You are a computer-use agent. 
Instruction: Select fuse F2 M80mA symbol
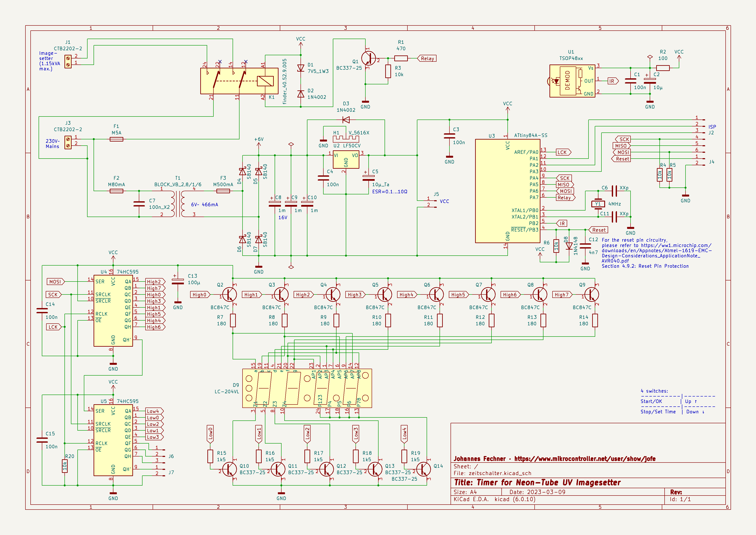click(x=116, y=191)
